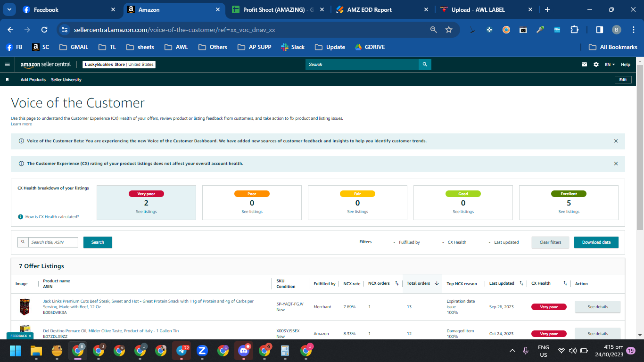Open the EN language dropdown

pos(610,65)
